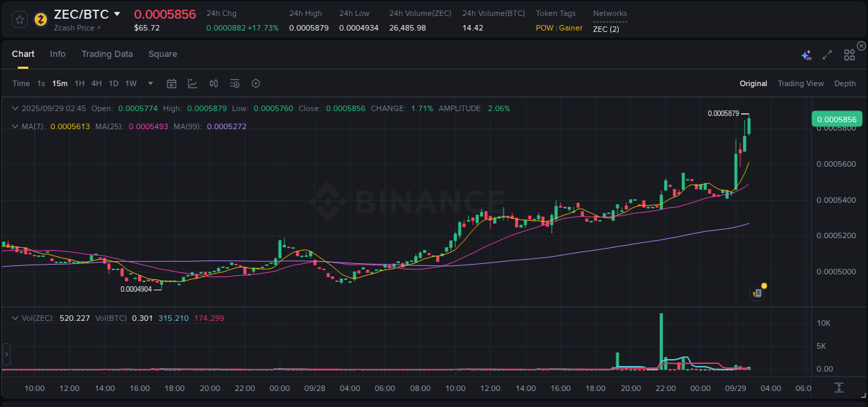Viewport: 868px width, 407px height.
Task: Toggle the favorite star for ZEC/BTC
Action: pyautogui.click(x=19, y=19)
